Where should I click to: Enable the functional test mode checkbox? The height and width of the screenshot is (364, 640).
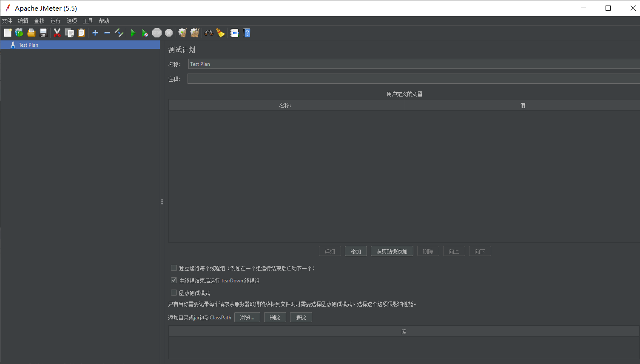[x=174, y=293]
